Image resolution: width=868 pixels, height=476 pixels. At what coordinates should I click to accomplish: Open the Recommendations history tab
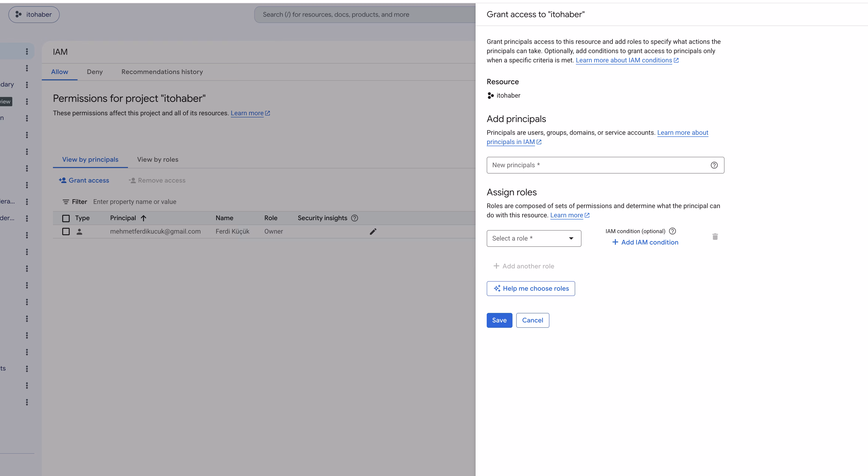click(162, 72)
